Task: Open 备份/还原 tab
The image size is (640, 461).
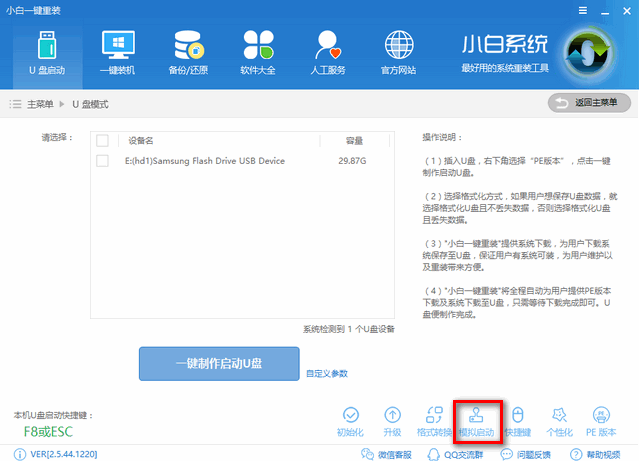Action: click(x=189, y=53)
